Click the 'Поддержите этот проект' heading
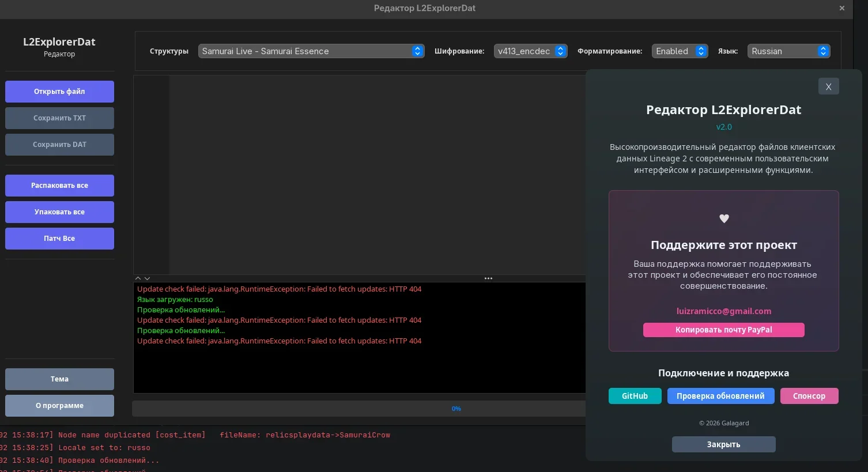The width and height of the screenshot is (868, 472). coord(724,245)
